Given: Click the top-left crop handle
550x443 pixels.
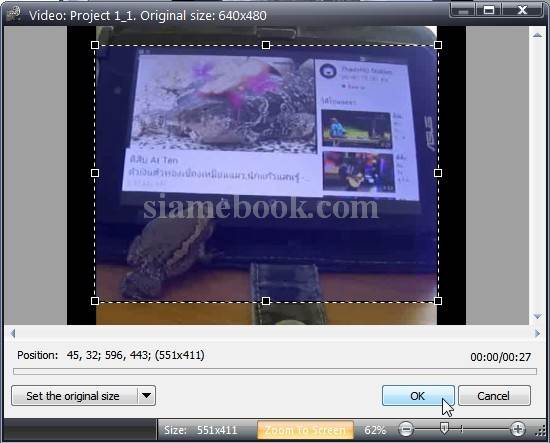Looking at the screenshot, I should 95,45.
